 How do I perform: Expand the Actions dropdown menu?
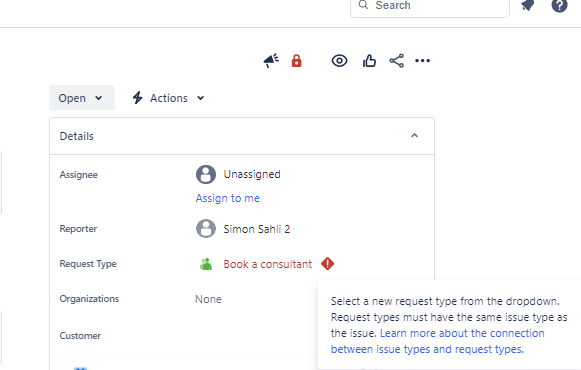tap(169, 98)
